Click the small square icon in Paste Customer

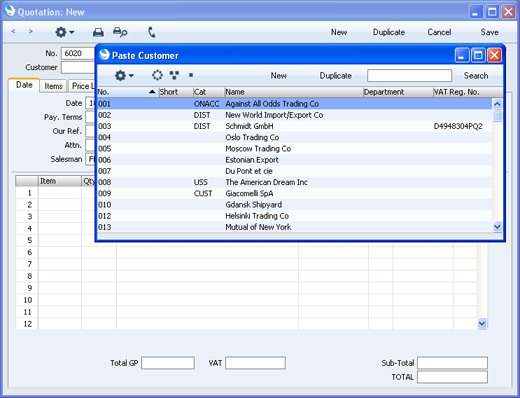click(x=191, y=75)
